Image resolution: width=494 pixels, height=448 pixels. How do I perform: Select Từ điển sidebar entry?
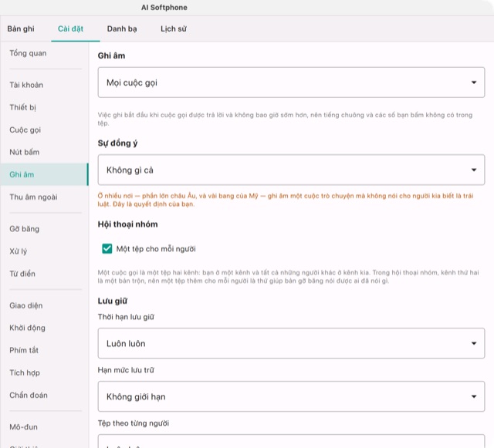(x=45, y=274)
